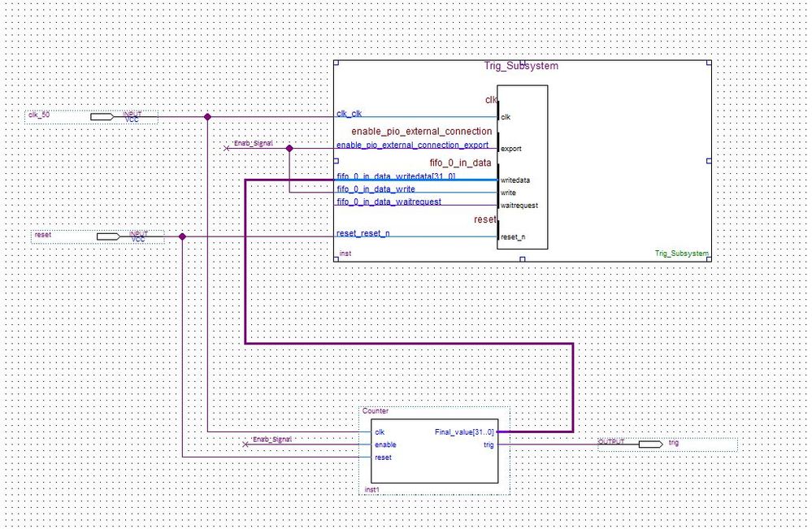Select the clk_50 input pin symbol

tap(102, 117)
